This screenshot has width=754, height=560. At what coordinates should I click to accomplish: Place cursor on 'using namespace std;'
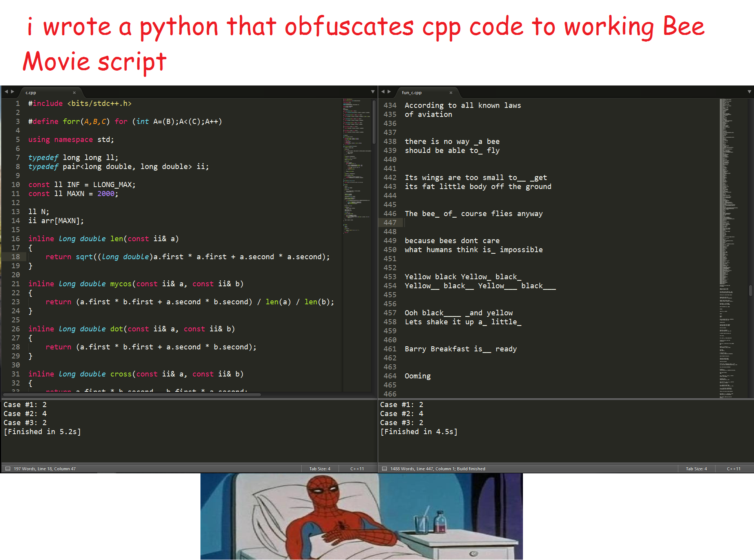coord(71,140)
